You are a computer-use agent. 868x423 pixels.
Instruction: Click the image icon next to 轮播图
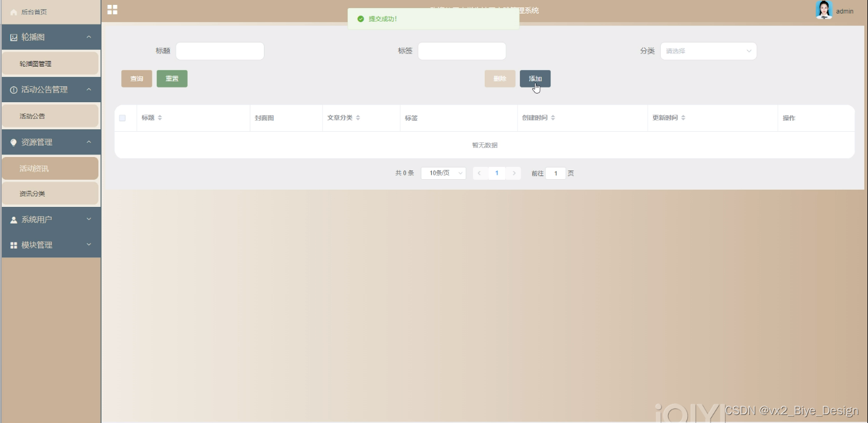pyautogui.click(x=14, y=38)
